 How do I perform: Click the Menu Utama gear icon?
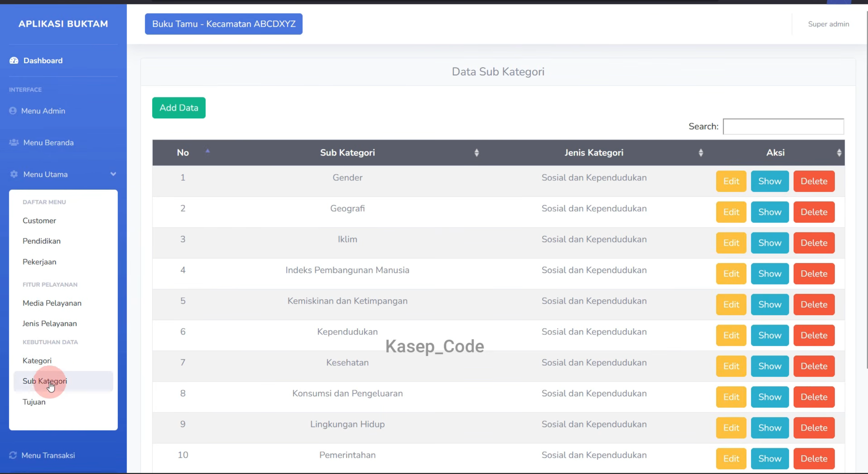pyautogui.click(x=14, y=174)
